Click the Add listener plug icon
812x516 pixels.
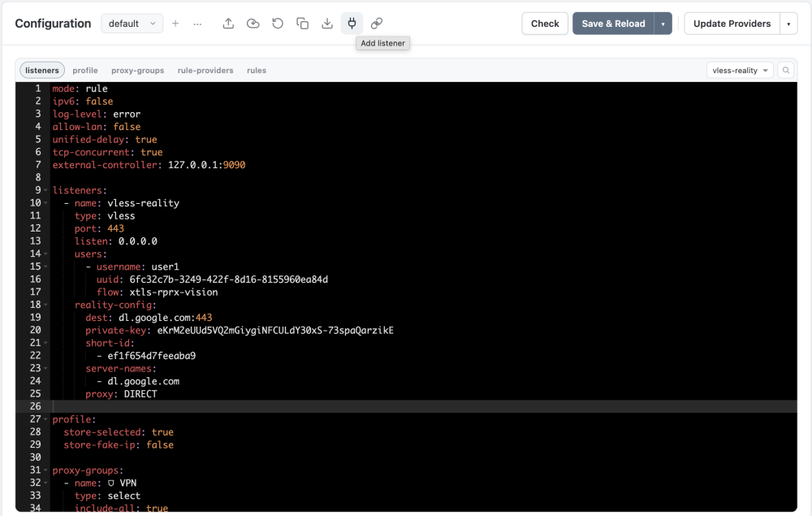pos(352,24)
